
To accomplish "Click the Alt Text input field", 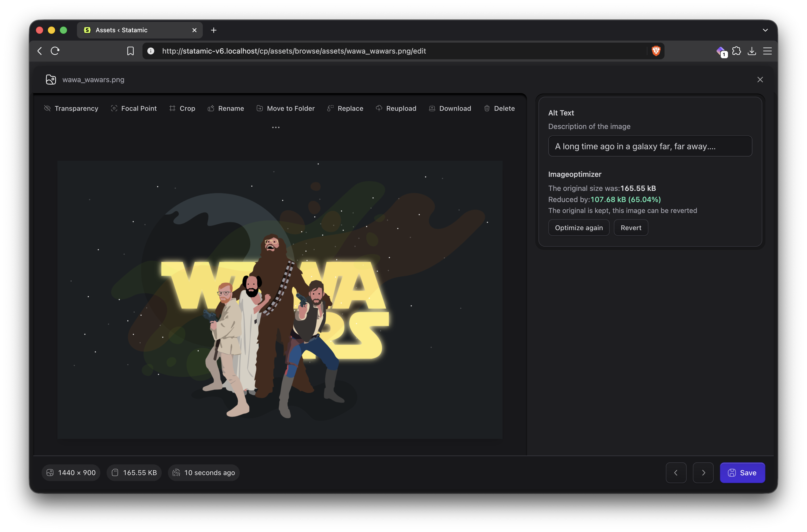I will coord(650,146).
